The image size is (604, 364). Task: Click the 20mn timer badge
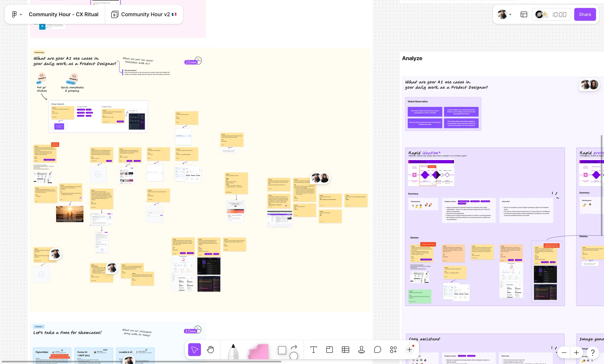[191, 62]
